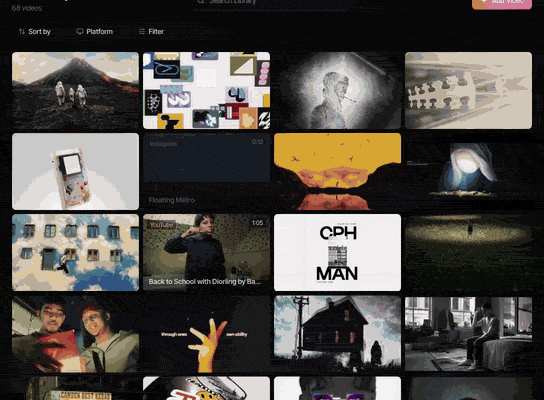Open the Sort by dropdown
The width and height of the screenshot is (544, 400).
point(35,32)
